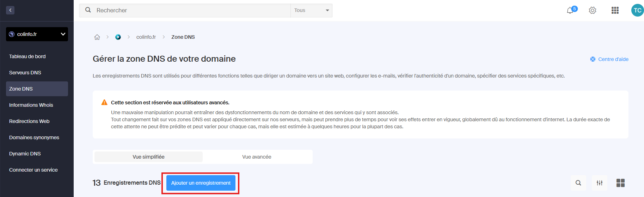The image size is (644, 197).
Task: Open the notifications bell
Action: [x=570, y=11]
